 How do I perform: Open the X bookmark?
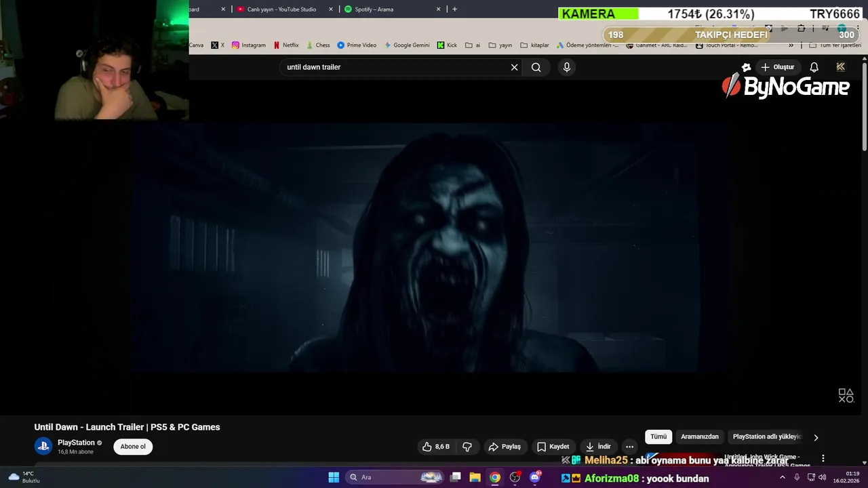point(218,45)
